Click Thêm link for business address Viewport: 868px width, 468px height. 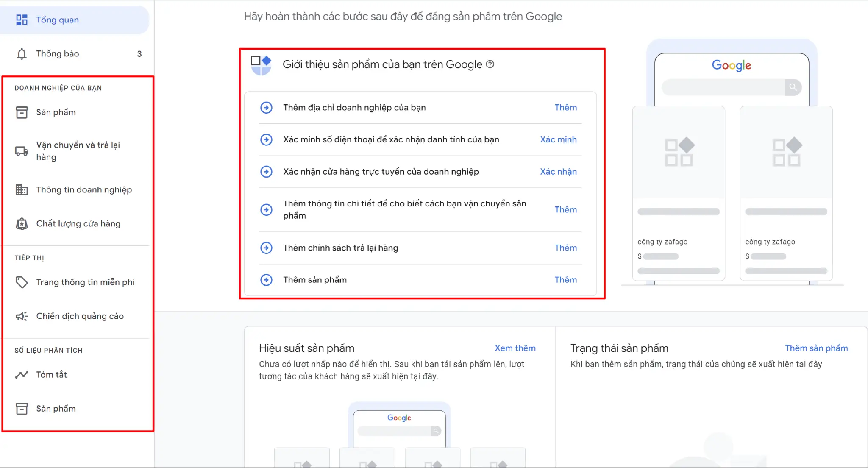(x=566, y=108)
